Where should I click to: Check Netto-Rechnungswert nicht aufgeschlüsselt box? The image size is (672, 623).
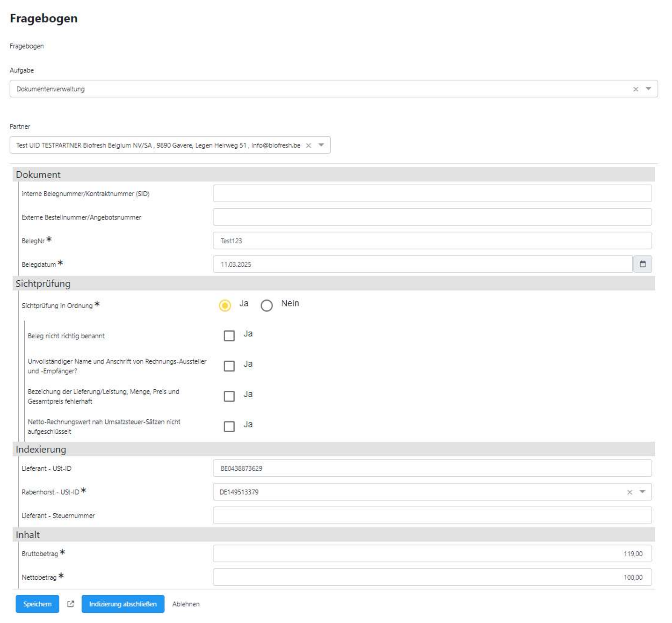[x=229, y=426]
